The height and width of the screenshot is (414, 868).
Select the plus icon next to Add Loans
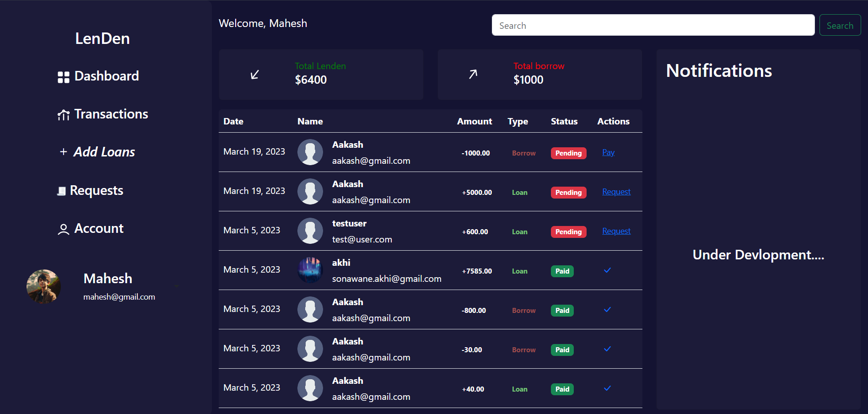(63, 151)
